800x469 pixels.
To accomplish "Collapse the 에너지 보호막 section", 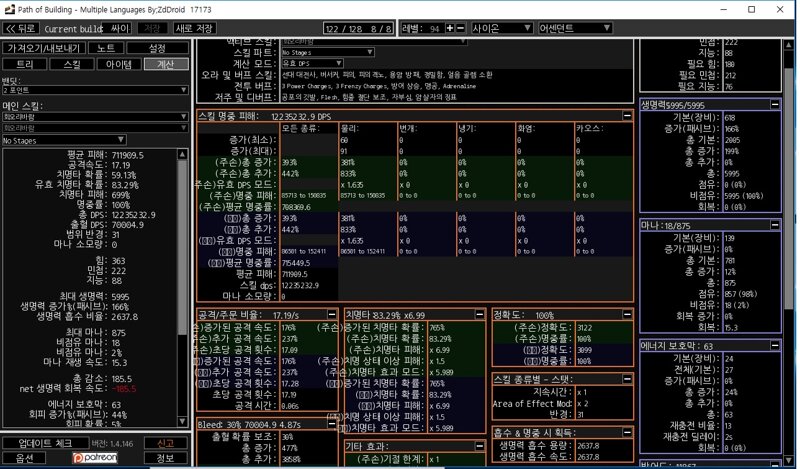I will pyautogui.click(x=774, y=345).
